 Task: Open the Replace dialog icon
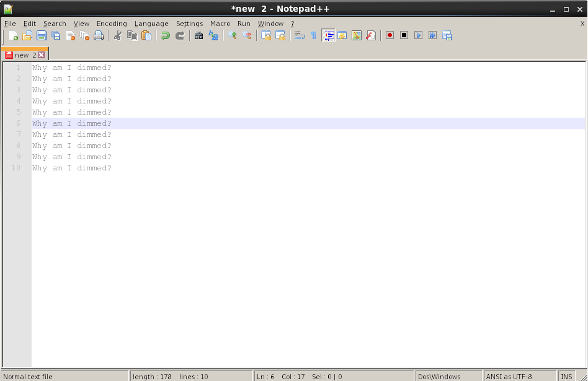point(213,35)
